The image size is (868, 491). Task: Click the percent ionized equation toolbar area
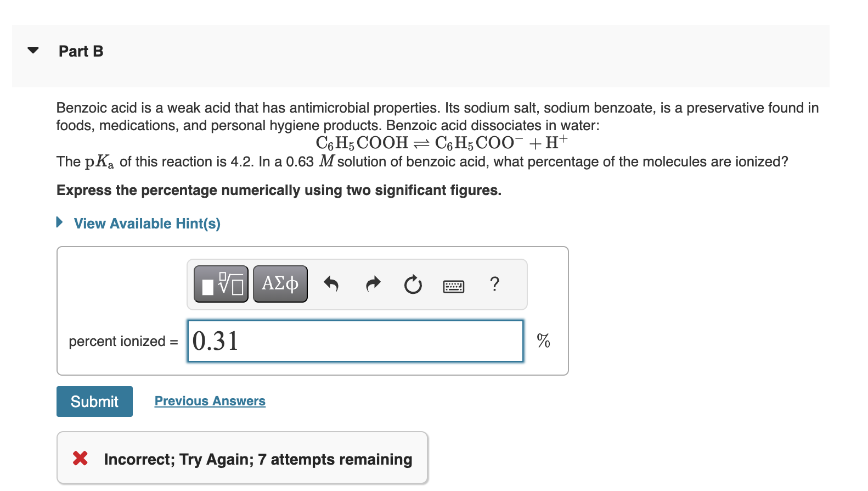357,284
